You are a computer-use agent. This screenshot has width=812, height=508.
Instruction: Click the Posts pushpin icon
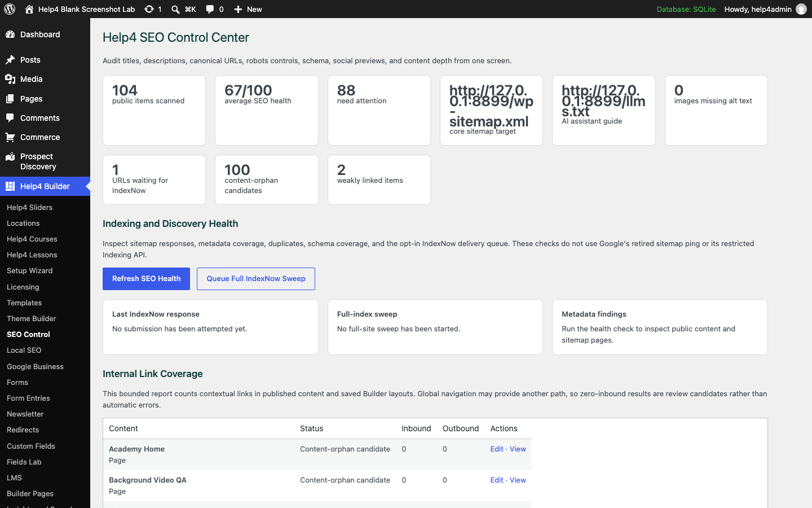[x=10, y=60]
